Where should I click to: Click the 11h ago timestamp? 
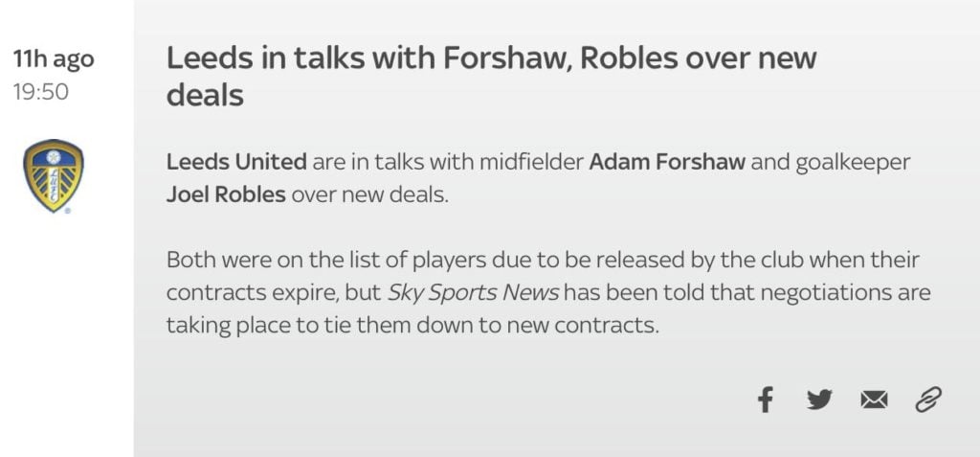pyautogui.click(x=54, y=60)
